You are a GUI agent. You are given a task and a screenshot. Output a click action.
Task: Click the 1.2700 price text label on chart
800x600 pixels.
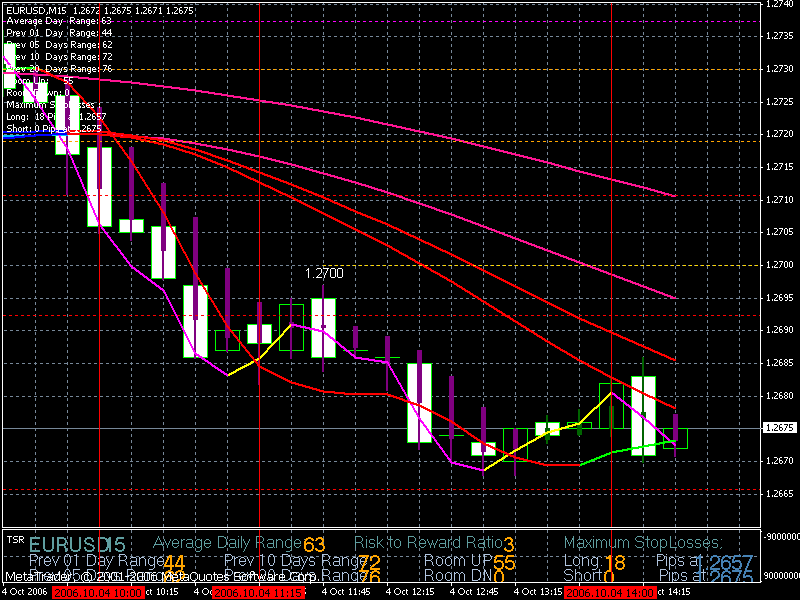coord(323,272)
